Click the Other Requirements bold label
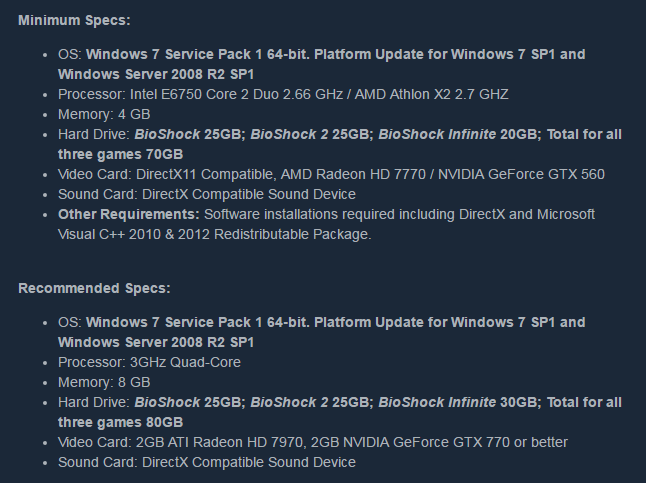Viewport: 646px width, 483px height. (x=129, y=214)
